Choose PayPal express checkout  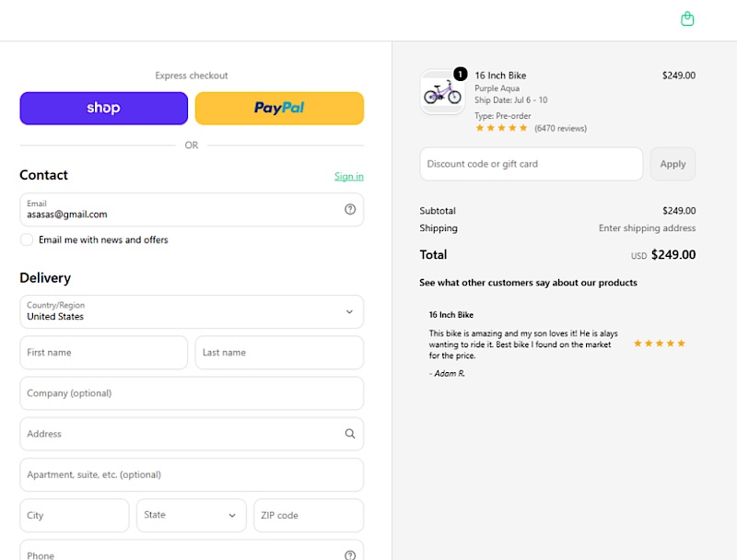tap(279, 108)
